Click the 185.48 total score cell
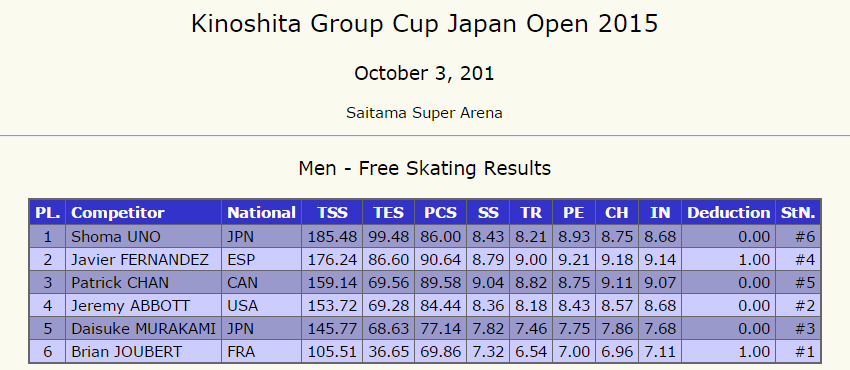The height and width of the screenshot is (370, 850). coord(332,237)
